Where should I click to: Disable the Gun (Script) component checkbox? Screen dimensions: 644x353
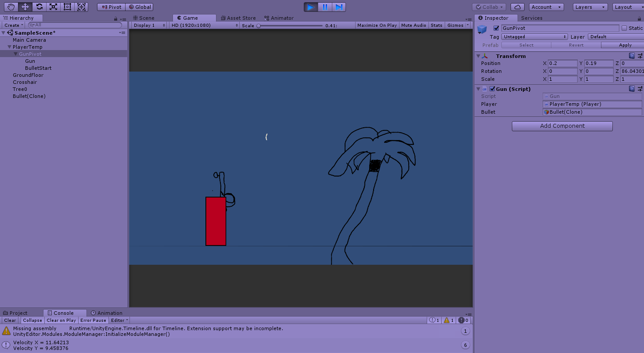coord(492,89)
